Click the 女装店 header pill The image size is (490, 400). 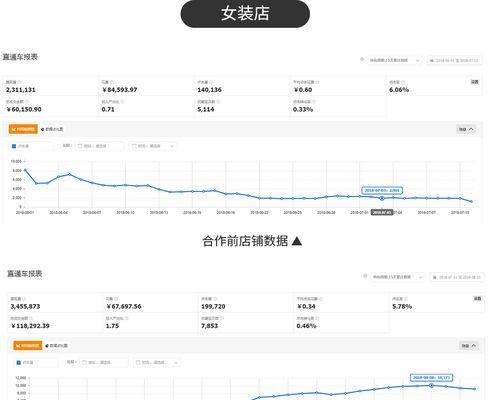tap(245, 13)
